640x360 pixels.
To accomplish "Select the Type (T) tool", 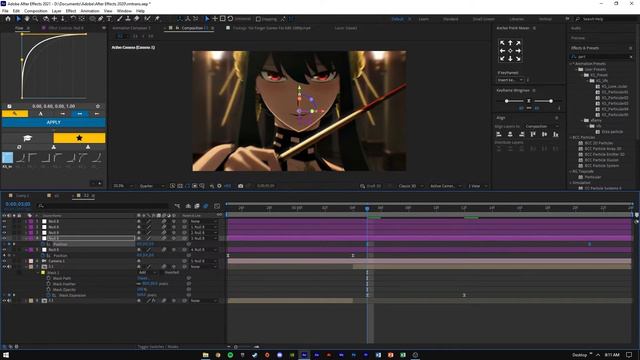I will point(109,19).
